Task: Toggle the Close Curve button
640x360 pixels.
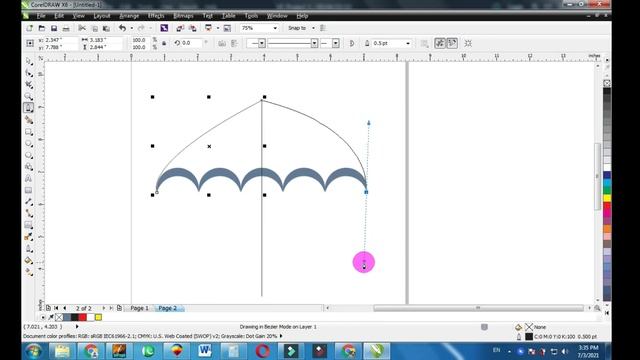Action: [x=352, y=43]
